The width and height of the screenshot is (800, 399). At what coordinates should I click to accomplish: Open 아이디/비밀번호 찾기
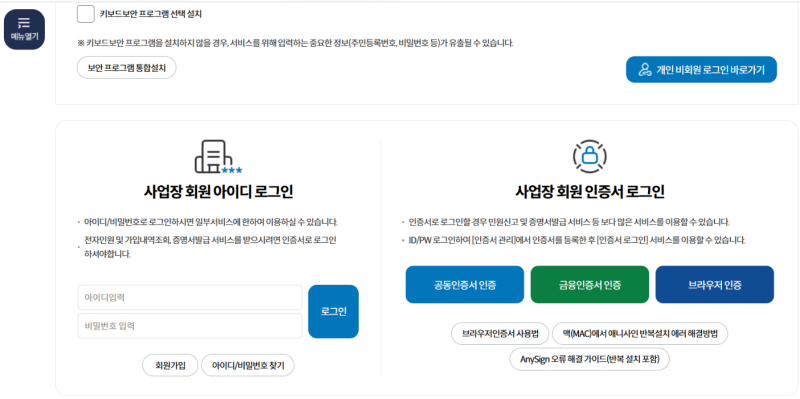pyautogui.click(x=248, y=365)
